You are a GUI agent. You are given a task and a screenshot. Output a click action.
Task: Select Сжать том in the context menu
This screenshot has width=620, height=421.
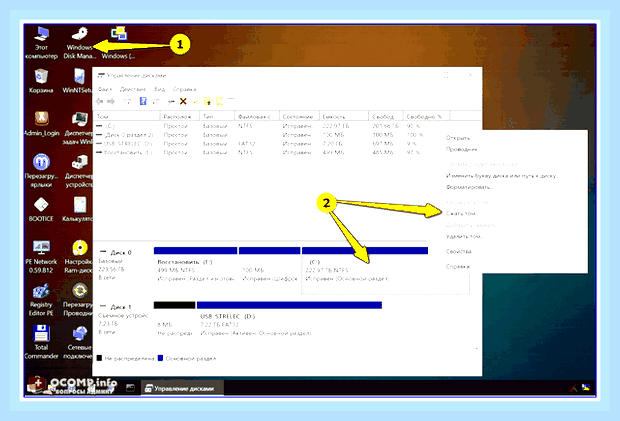461,214
